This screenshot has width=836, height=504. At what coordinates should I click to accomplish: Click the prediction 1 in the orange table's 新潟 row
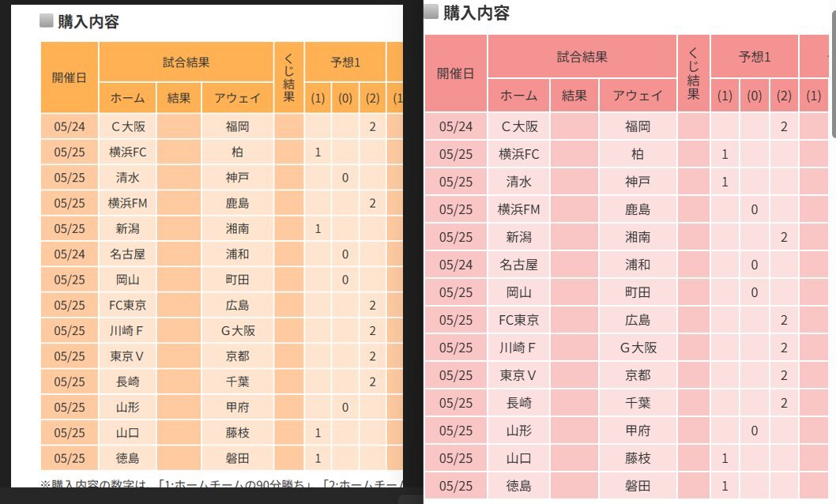318,229
